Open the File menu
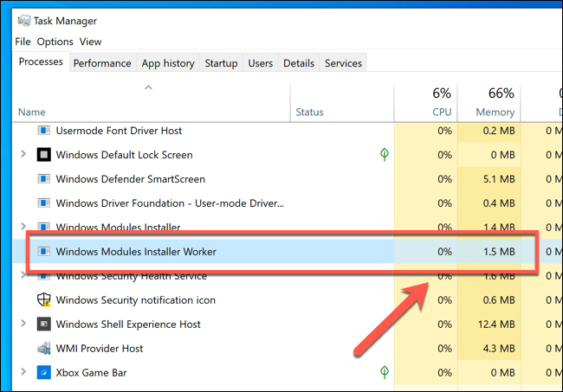This screenshot has width=563, height=392. 23,42
